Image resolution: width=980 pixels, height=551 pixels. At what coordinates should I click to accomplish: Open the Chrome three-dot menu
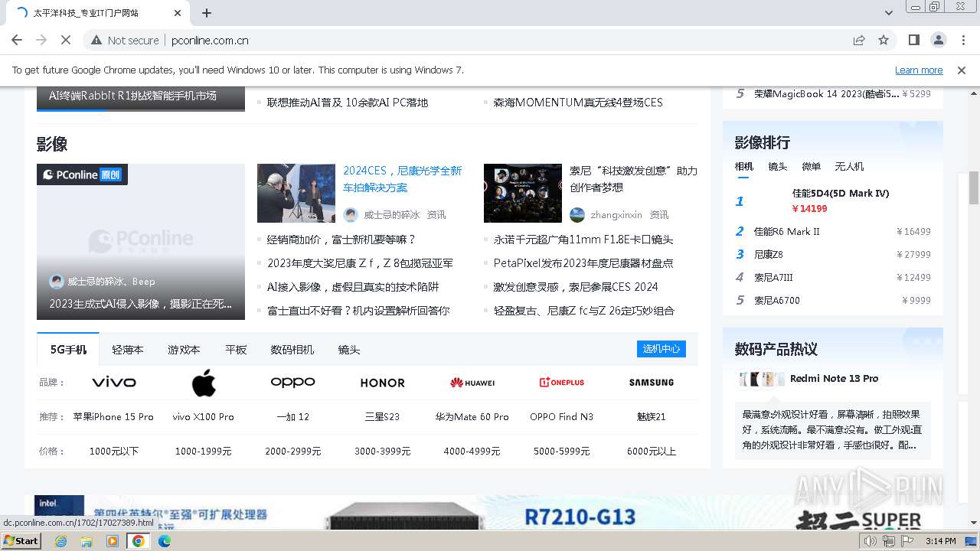(962, 40)
